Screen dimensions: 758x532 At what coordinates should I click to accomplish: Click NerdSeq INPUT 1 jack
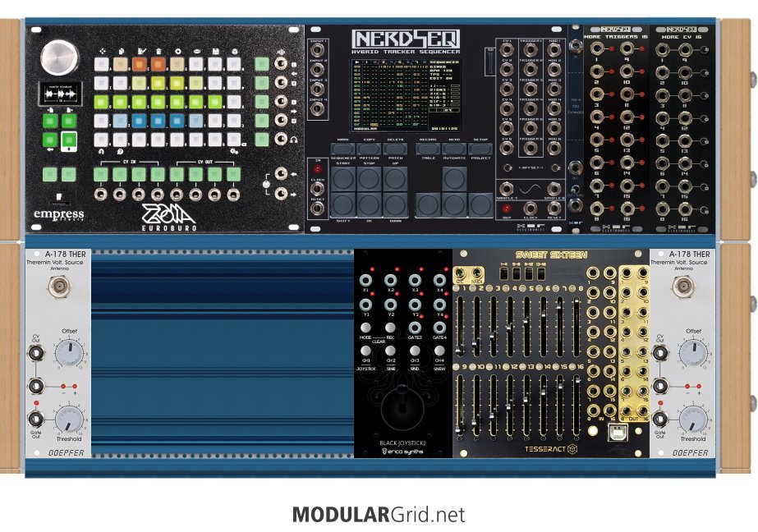(317, 50)
